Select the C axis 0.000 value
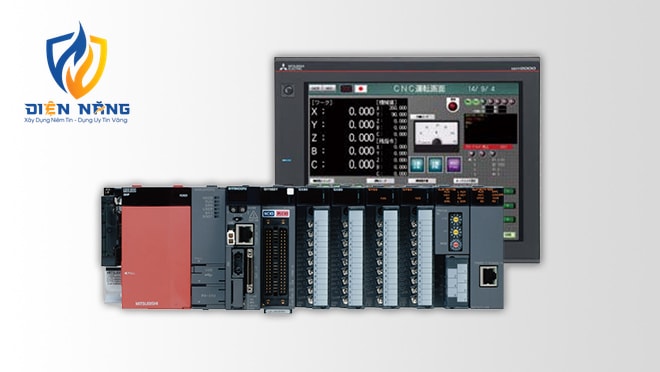 click(361, 165)
